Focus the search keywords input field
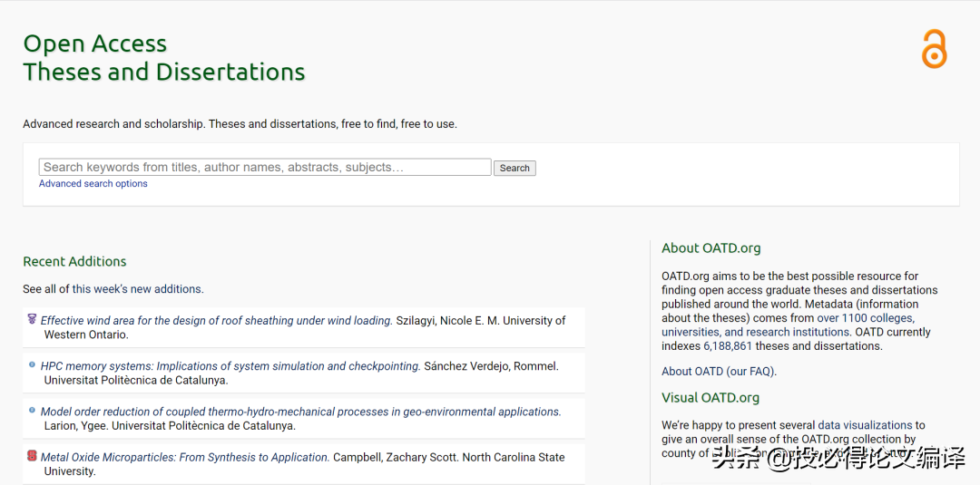 265,167
